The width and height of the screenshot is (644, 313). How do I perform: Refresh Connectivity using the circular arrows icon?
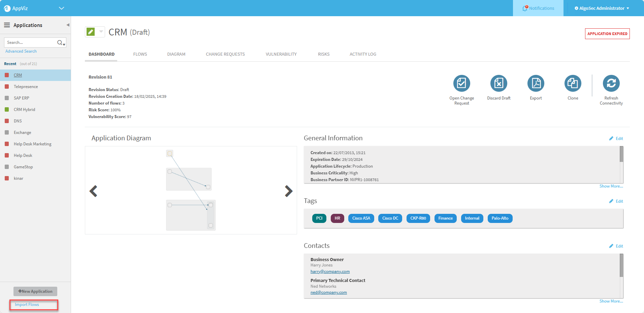(611, 83)
